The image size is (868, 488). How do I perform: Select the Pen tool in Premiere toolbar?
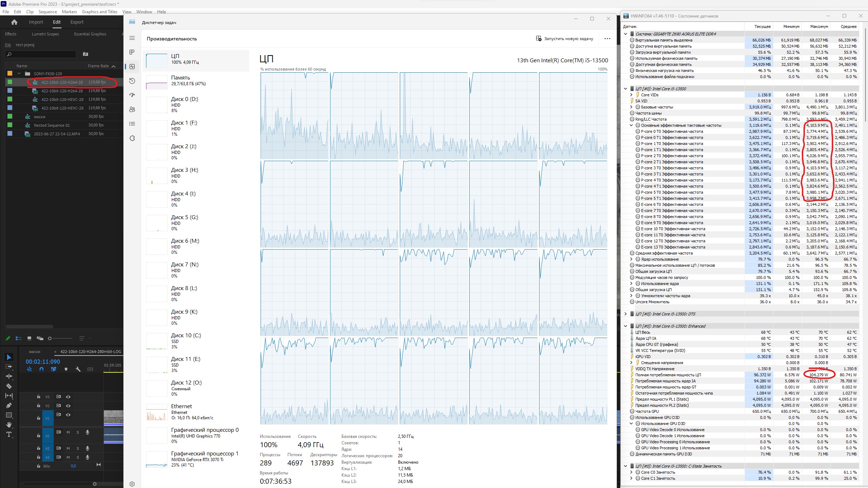point(9,405)
